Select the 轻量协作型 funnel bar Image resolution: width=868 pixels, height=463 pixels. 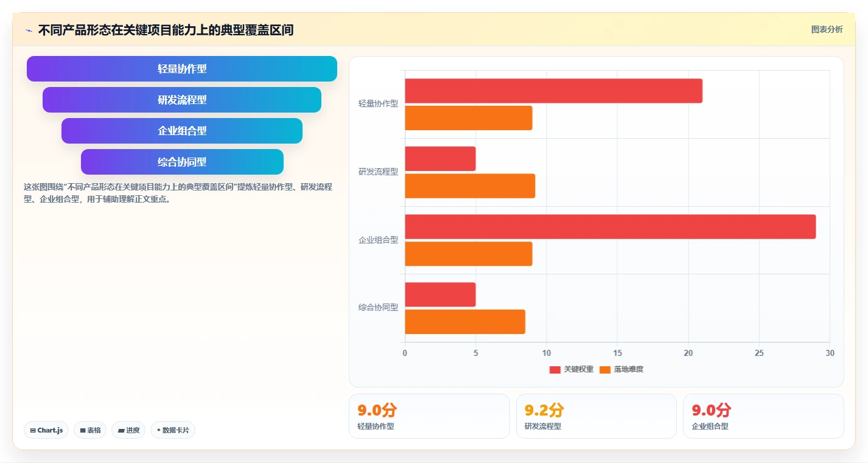pyautogui.click(x=182, y=69)
